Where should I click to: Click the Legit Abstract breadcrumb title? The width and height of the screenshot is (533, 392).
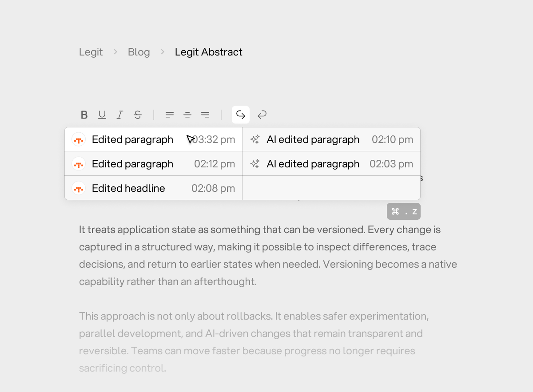208,52
